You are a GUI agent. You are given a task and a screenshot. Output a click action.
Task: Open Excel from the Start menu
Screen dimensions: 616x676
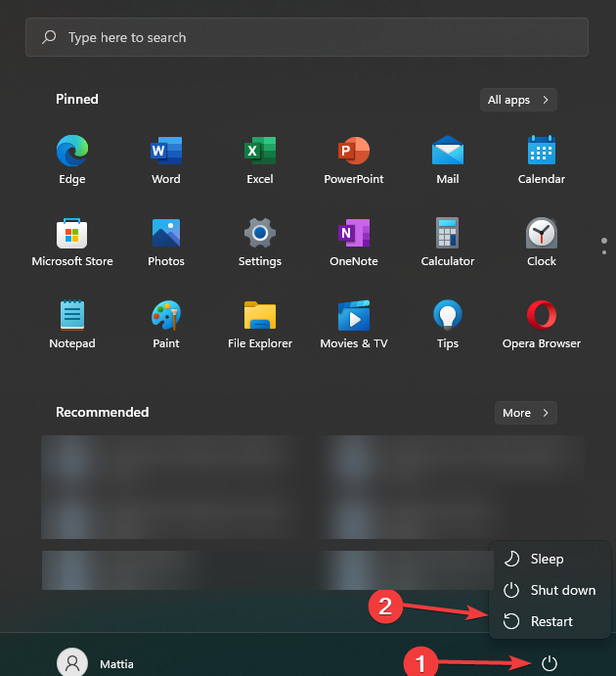pyautogui.click(x=260, y=159)
